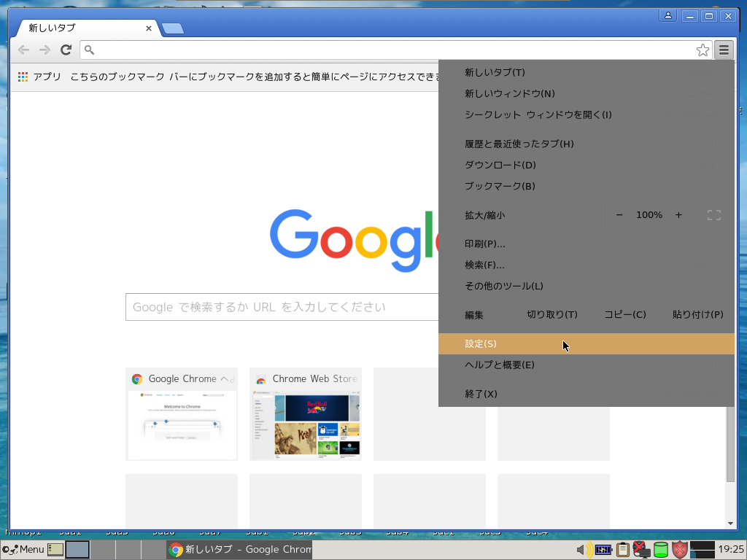Decrease zoom with the minus button

[x=619, y=215]
